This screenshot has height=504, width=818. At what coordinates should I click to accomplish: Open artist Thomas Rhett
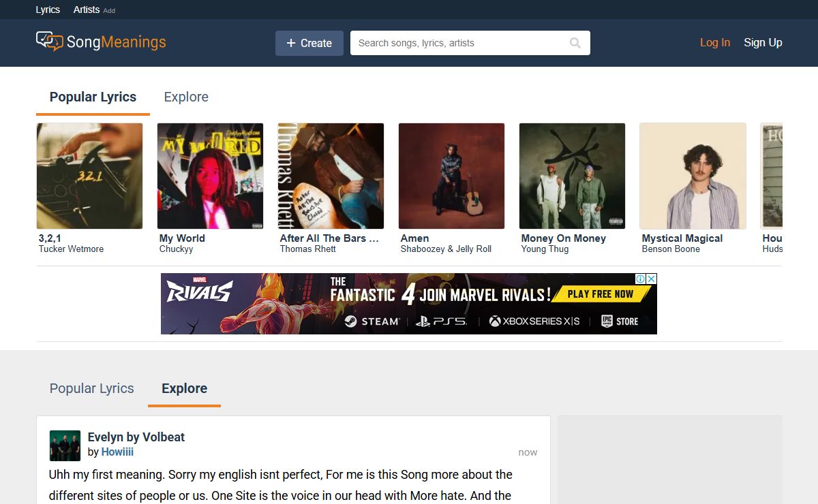click(307, 249)
